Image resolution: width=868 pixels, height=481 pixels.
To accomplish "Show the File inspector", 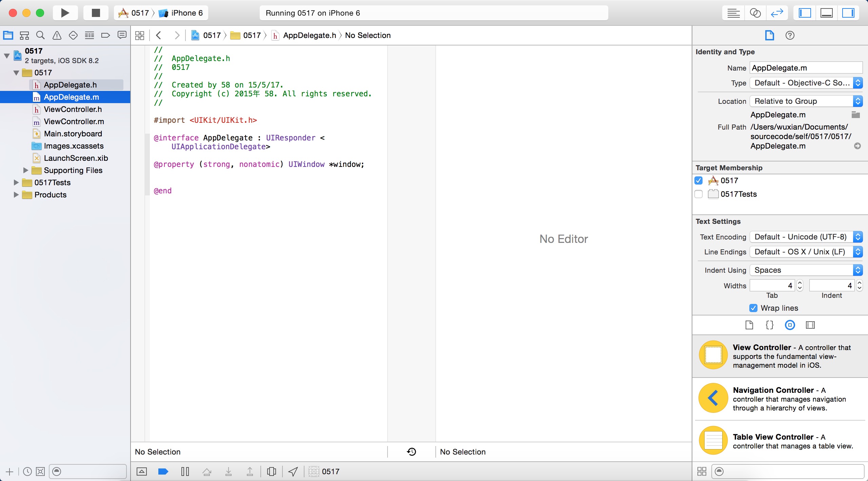I will [x=770, y=35].
